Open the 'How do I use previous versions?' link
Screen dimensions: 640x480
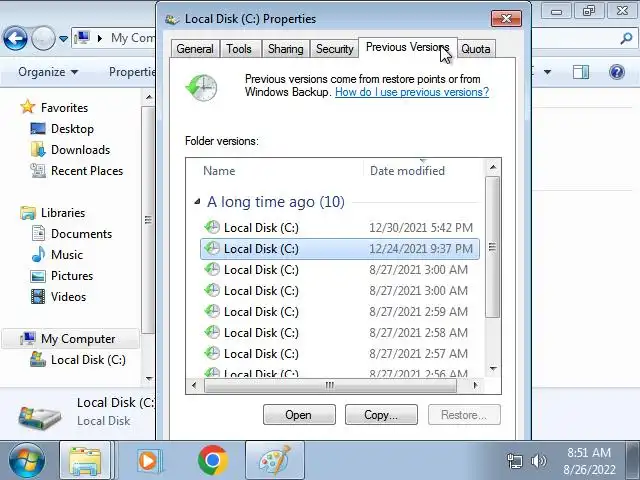412,92
